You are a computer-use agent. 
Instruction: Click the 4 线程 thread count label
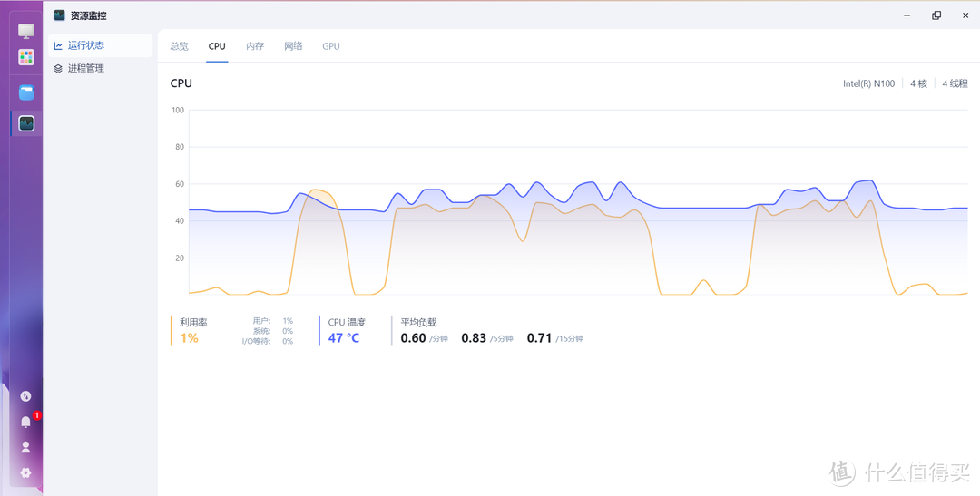[955, 83]
